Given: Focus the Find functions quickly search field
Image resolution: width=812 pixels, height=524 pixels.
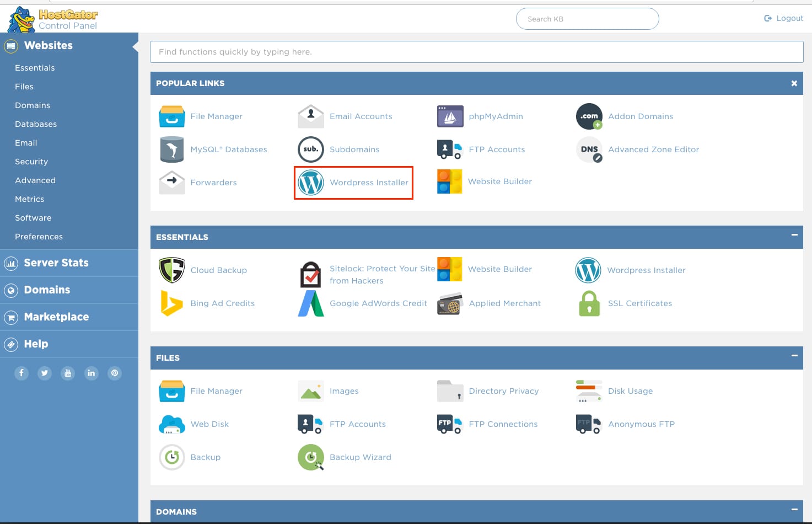Looking at the screenshot, I should (x=476, y=52).
